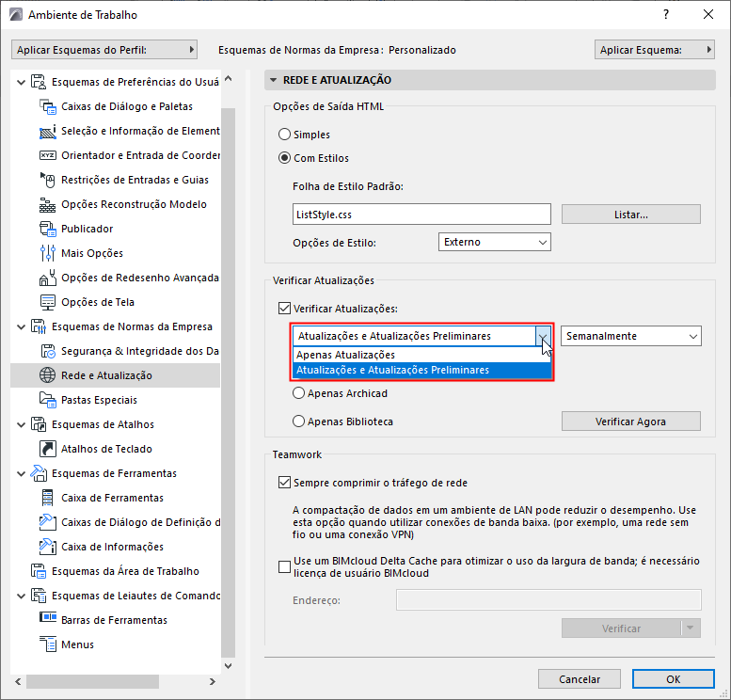Click the tree vertical scrollbar thumb
The width and height of the screenshot is (731, 700).
[229, 381]
